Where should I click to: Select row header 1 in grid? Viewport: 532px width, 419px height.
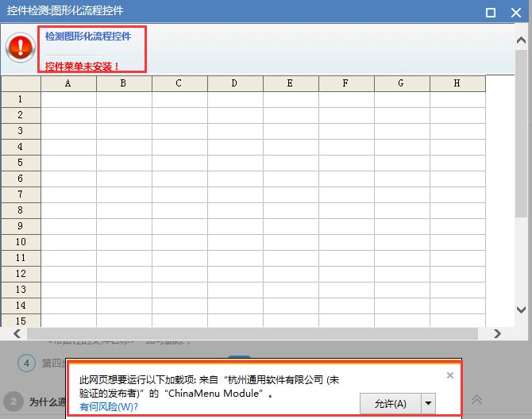(21, 99)
